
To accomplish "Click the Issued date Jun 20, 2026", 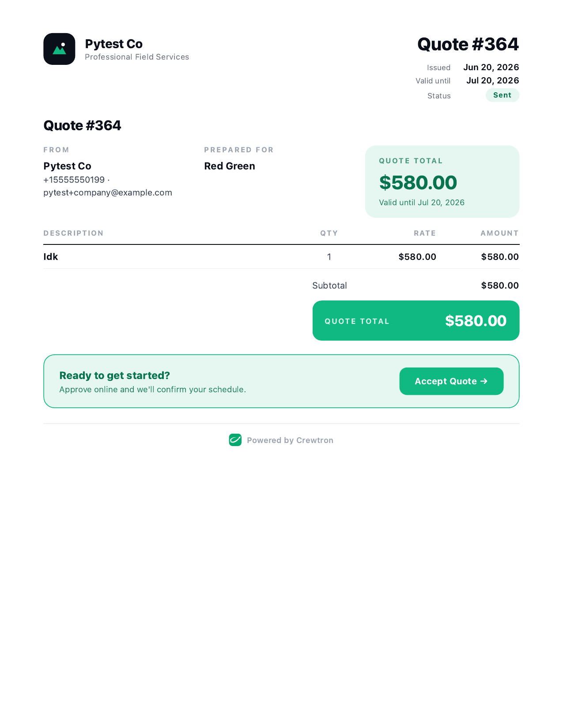I will pos(491,68).
